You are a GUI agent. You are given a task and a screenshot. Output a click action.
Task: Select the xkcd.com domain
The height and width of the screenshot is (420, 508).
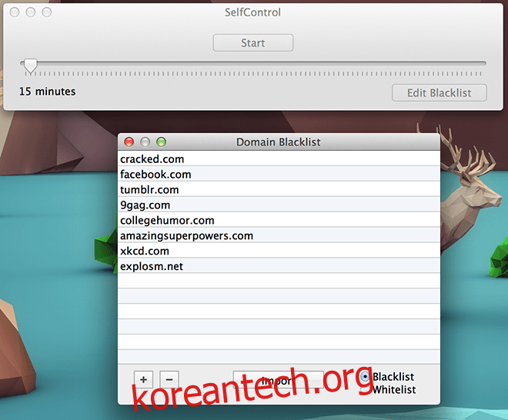279,251
